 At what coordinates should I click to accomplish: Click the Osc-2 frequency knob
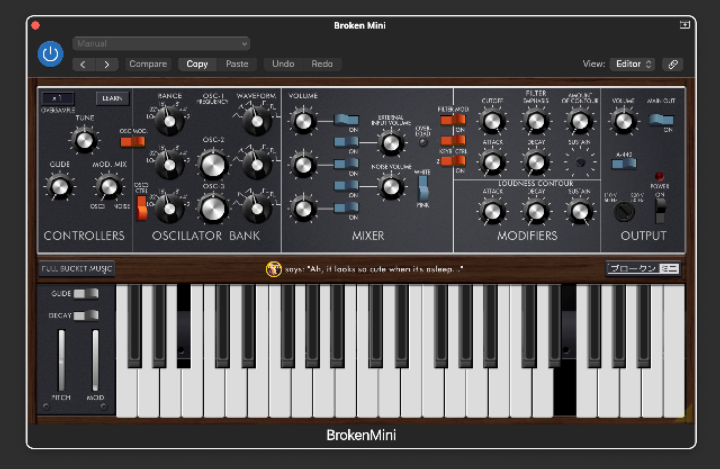pos(214,165)
